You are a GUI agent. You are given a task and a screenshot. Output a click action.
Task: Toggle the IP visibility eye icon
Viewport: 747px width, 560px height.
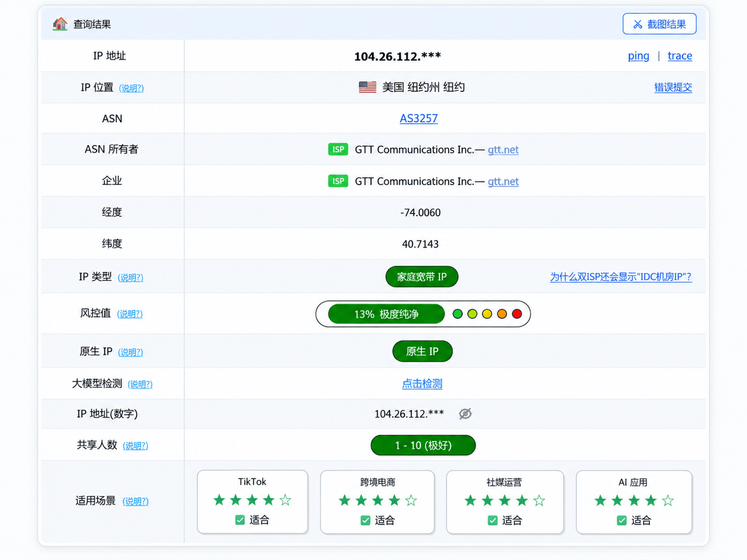click(x=465, y=414)
